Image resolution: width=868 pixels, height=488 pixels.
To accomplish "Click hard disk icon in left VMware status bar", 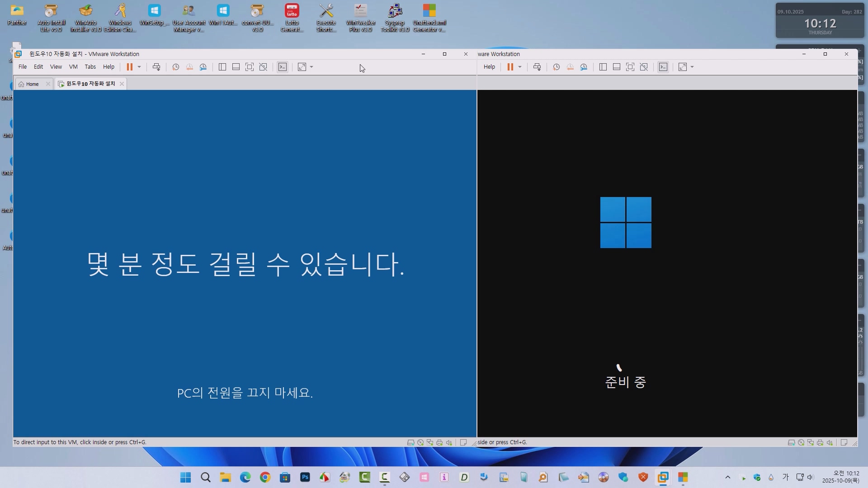I will [x=410, y=443].
